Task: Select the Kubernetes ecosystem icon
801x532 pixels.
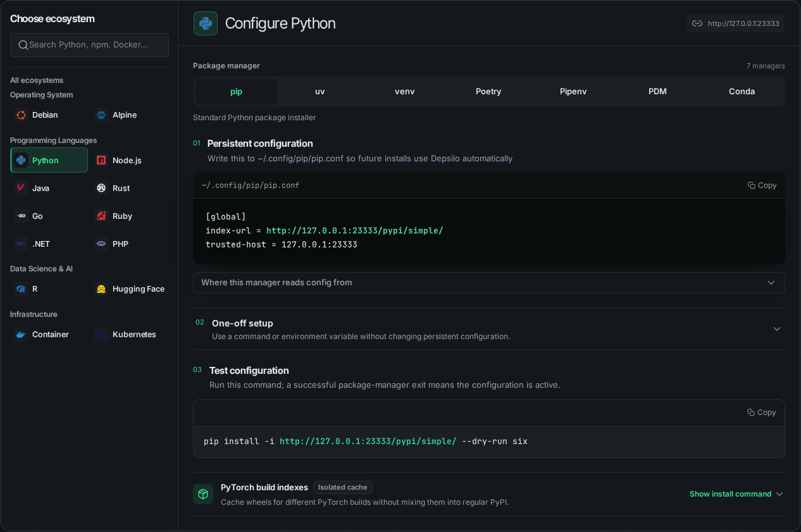Action: pos(101,335)
